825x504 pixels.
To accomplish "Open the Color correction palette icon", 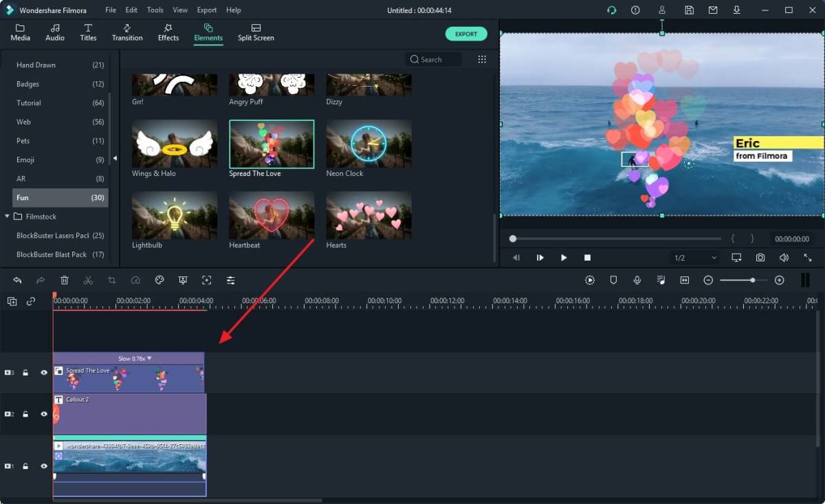I will (x=159, y=281).
